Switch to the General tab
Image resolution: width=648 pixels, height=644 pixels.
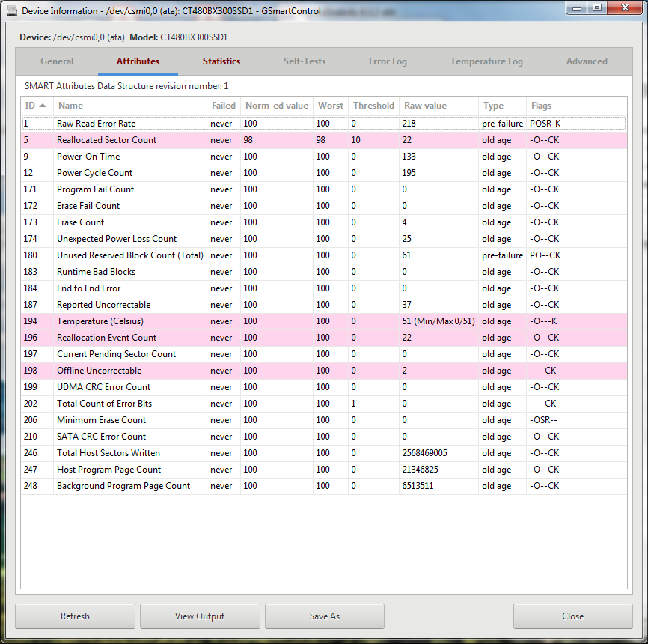tap(57, 61)
